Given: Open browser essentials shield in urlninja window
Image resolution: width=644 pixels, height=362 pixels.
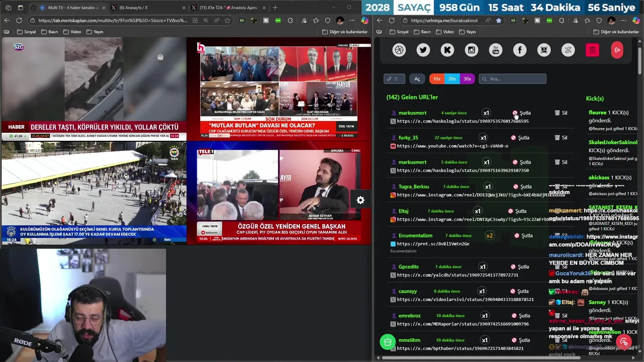Looking at the screenshot, I should [x=599, y=21].
